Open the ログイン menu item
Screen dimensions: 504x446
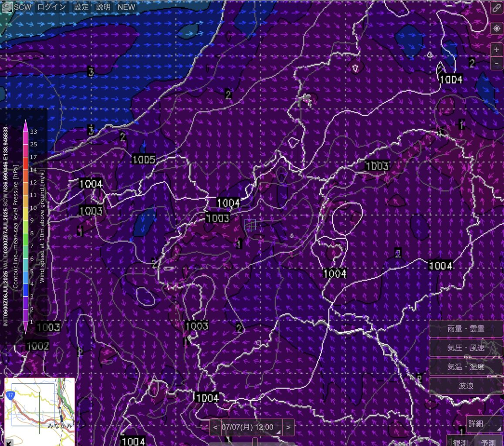51,7
